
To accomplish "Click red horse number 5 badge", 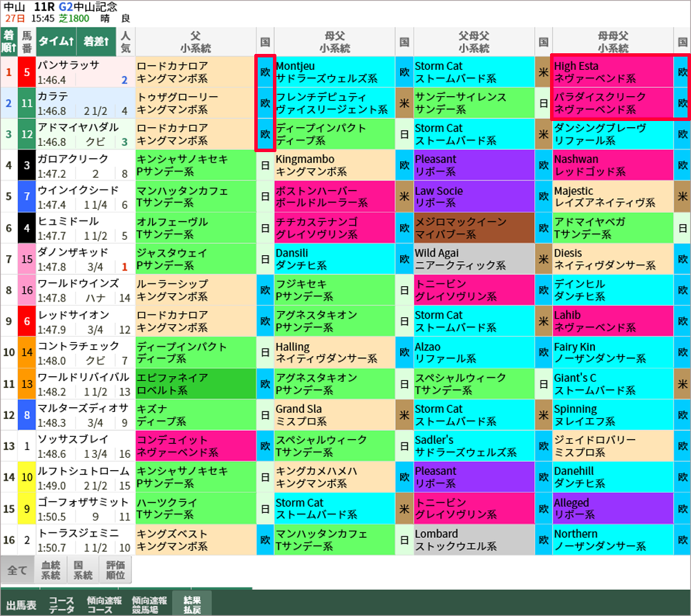I will pyautogui.click(x=27, y=72).
